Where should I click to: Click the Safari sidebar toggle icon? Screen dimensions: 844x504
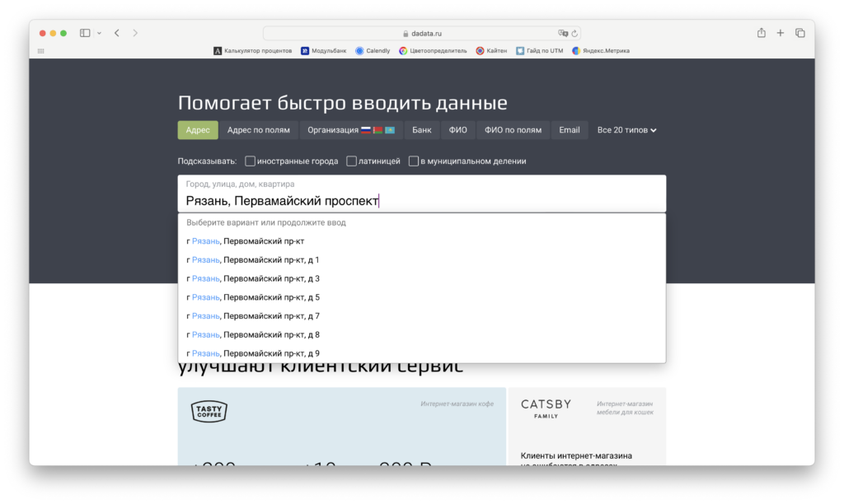(85, 33)
